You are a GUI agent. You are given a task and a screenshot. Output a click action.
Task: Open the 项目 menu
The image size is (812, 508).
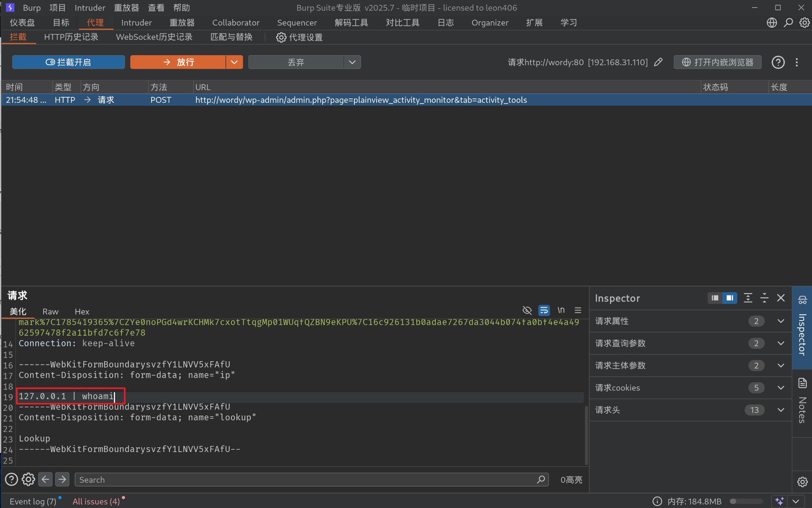pyautogui.click(x=58, y=8)
